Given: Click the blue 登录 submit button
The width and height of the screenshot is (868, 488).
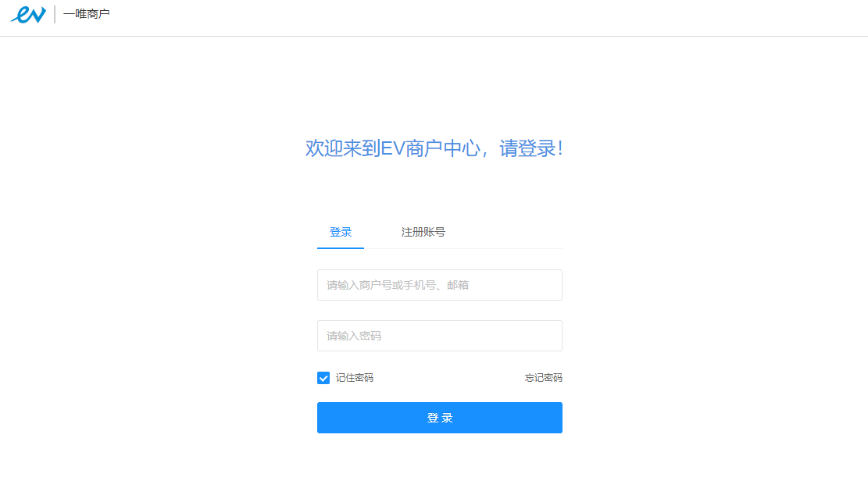Looking at the screenshot, I should [440, 418].
